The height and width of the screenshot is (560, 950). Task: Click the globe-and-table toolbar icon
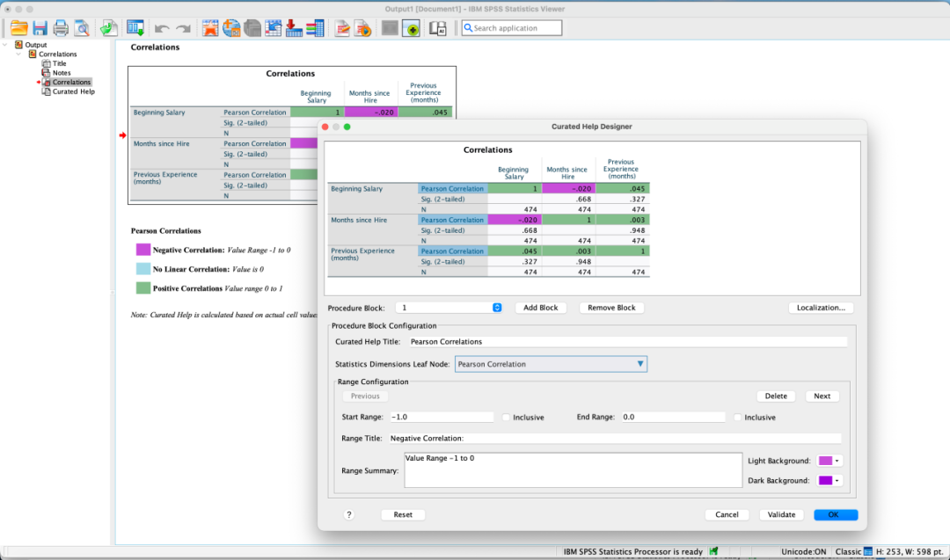231,28
